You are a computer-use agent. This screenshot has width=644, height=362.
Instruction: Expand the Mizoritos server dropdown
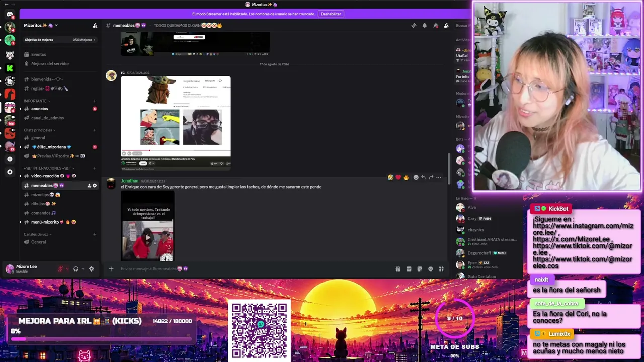(x=56, y=25)
